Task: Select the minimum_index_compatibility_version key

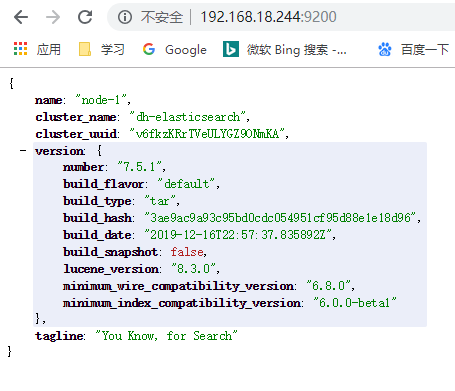Action: point(182,303)
